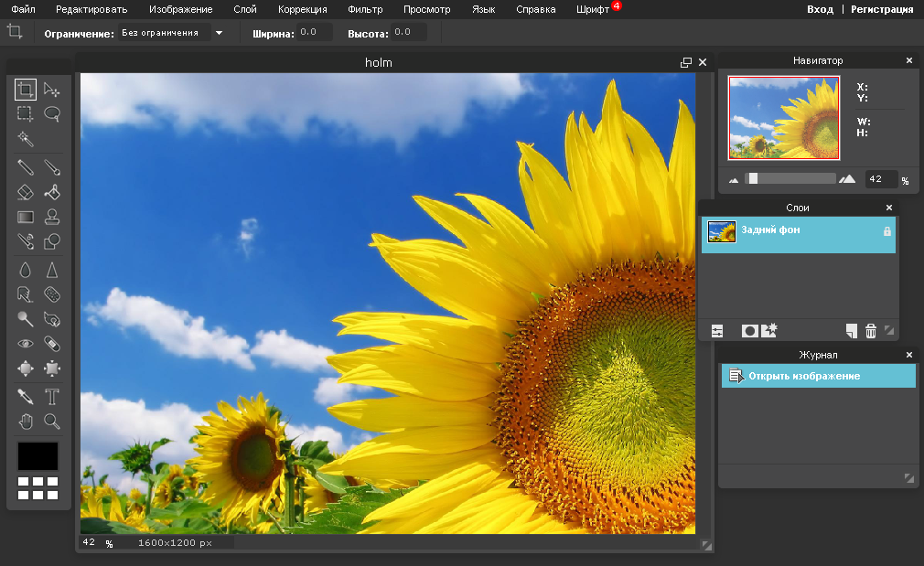
Task: Add a new layer in the Слои panel
Action: [851, 331]
